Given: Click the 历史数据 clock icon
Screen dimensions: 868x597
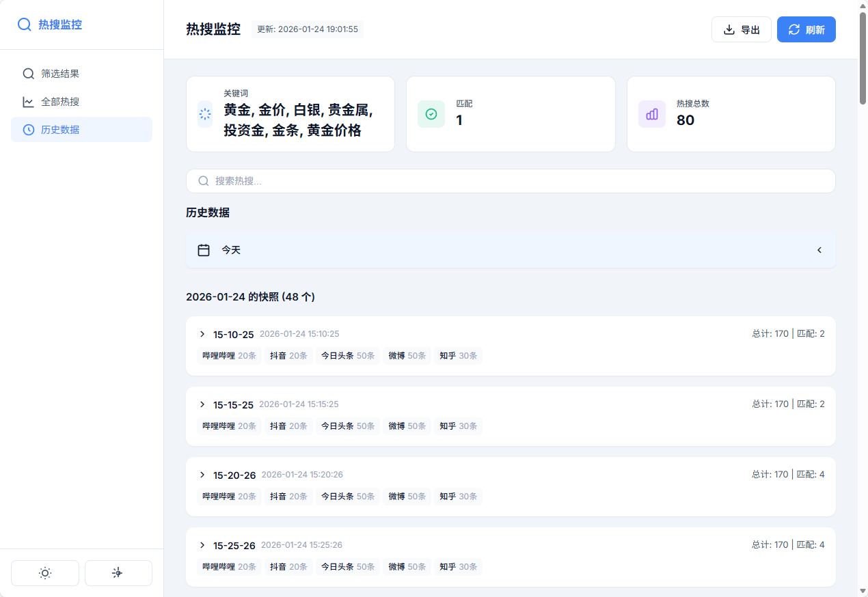Looking at the screenshot, I should pos(27,129).
